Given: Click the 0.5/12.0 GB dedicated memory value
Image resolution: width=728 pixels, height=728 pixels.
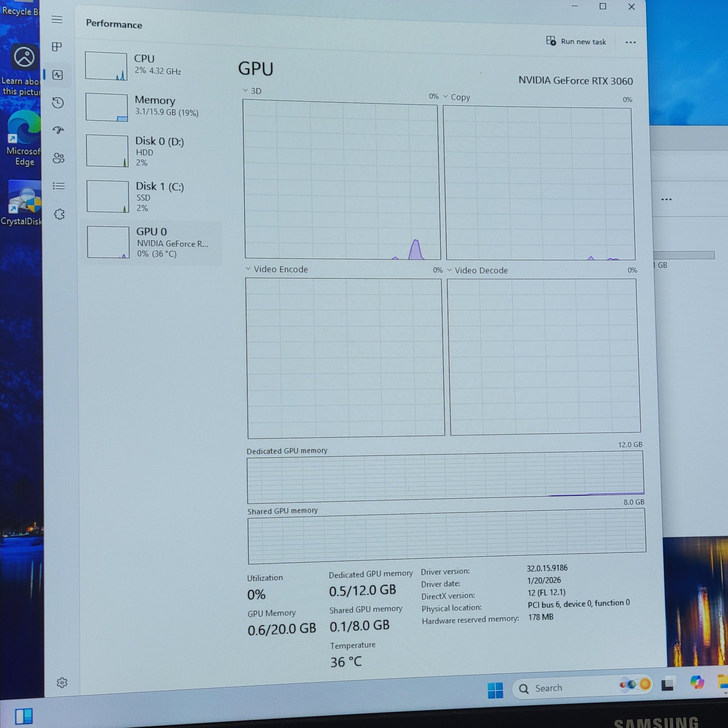Looking at the screenshot, I should [x=363, y=590].
